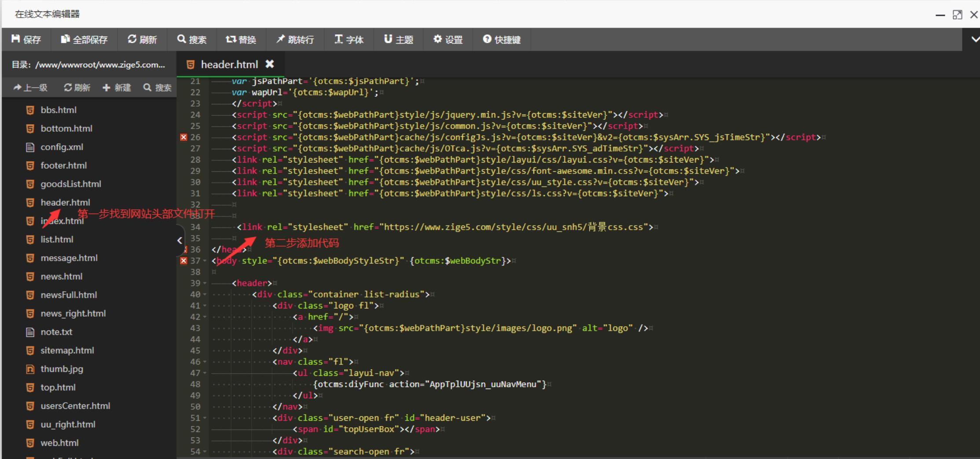Open the 设置 settings panel
This screenshot has height=459, width=980.
coord(448,40)
